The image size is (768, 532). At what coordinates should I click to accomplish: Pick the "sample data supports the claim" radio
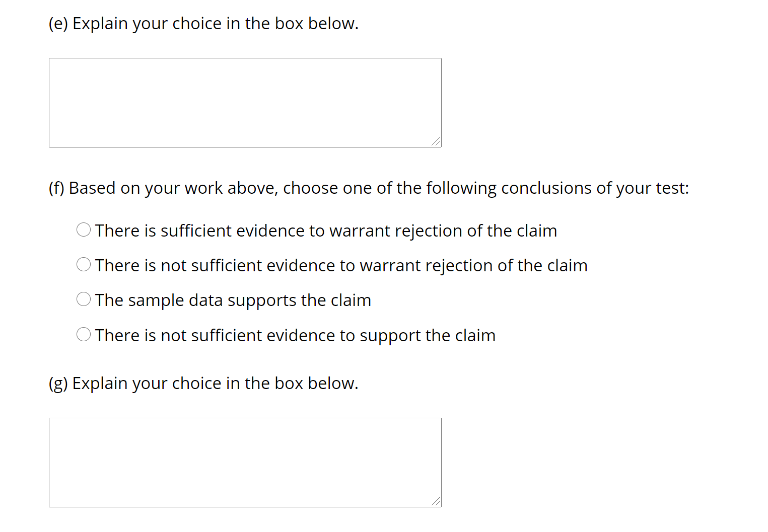click(84, 299)
